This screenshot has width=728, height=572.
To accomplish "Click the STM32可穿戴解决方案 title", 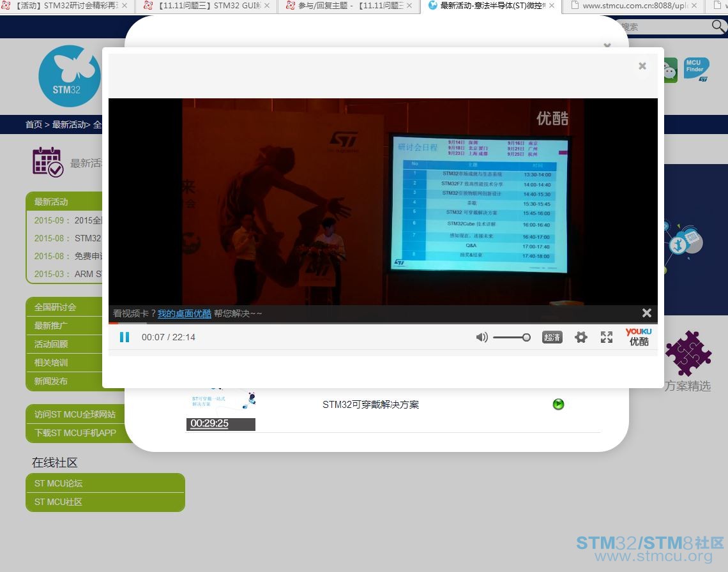I will click(x=370, y=404).
